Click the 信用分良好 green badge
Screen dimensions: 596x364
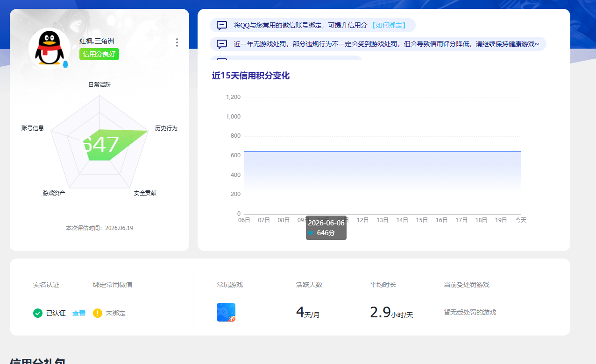(x=99, y=54)
